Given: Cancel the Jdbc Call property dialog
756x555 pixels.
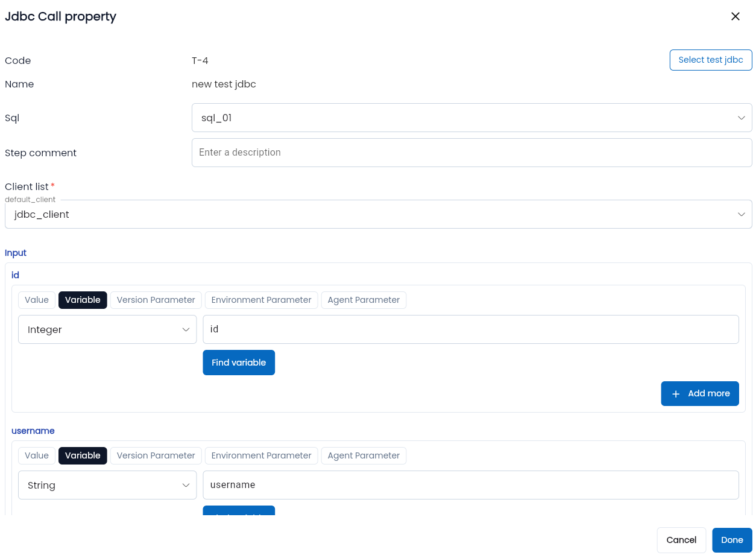Looking at the screenshot, I should point(681,540).
